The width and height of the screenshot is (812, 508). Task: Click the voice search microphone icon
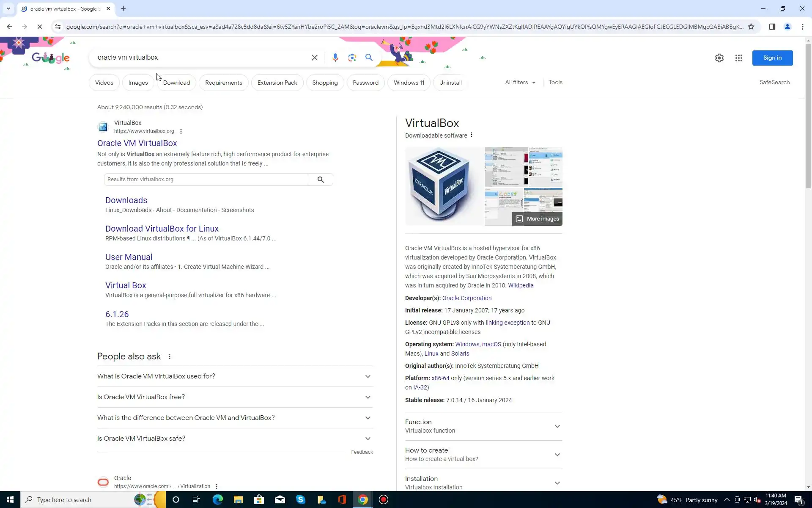[335, 58]
